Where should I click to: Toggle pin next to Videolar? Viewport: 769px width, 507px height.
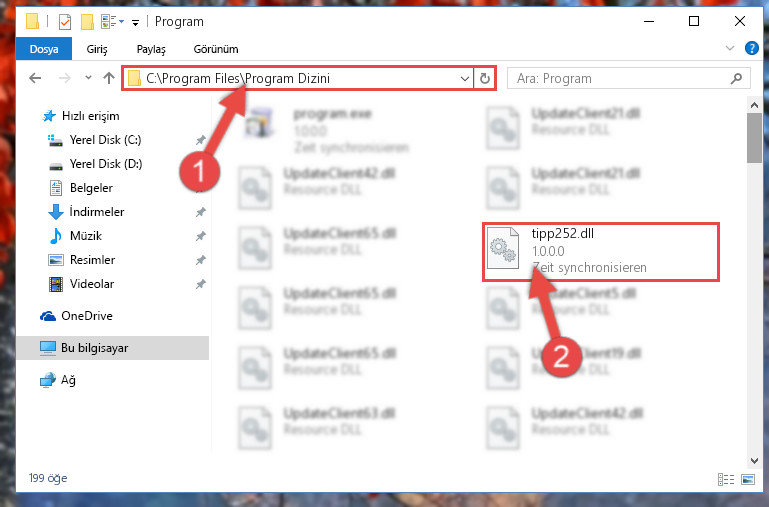[x=201, y=284]
